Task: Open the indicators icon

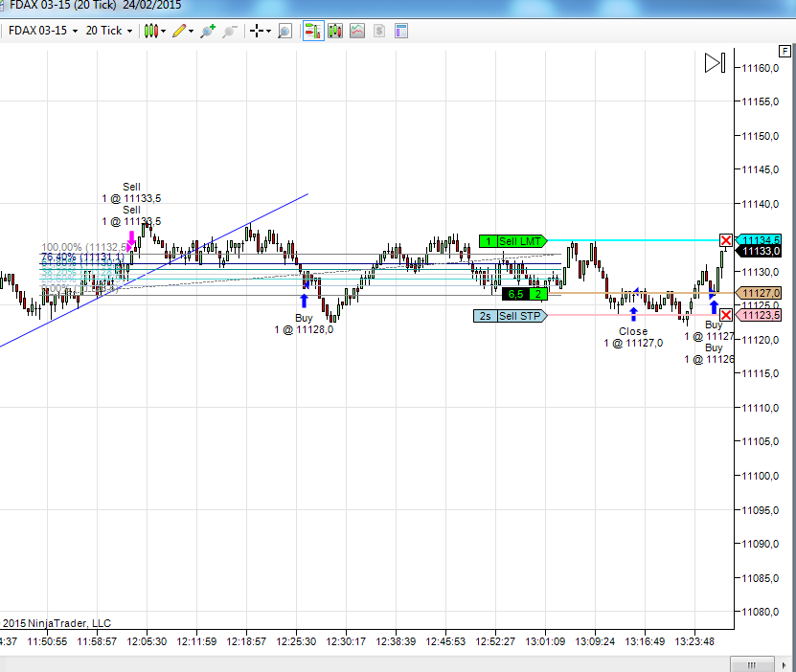Action: point(357,31)
